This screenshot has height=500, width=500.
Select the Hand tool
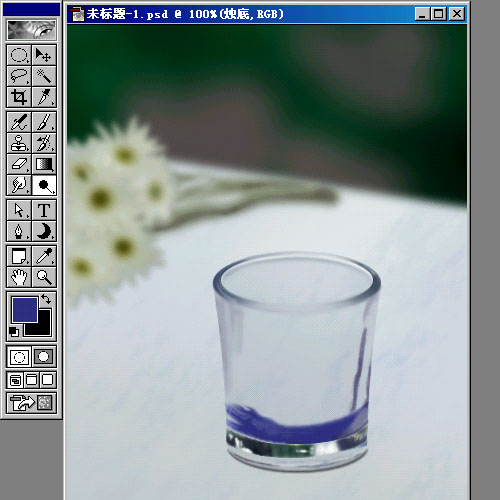[x=19, y=277]
